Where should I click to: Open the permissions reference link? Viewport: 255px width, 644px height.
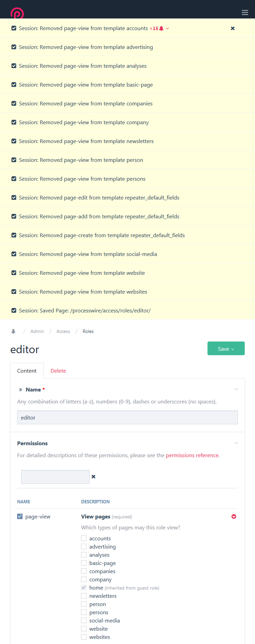tap(192, 455)
